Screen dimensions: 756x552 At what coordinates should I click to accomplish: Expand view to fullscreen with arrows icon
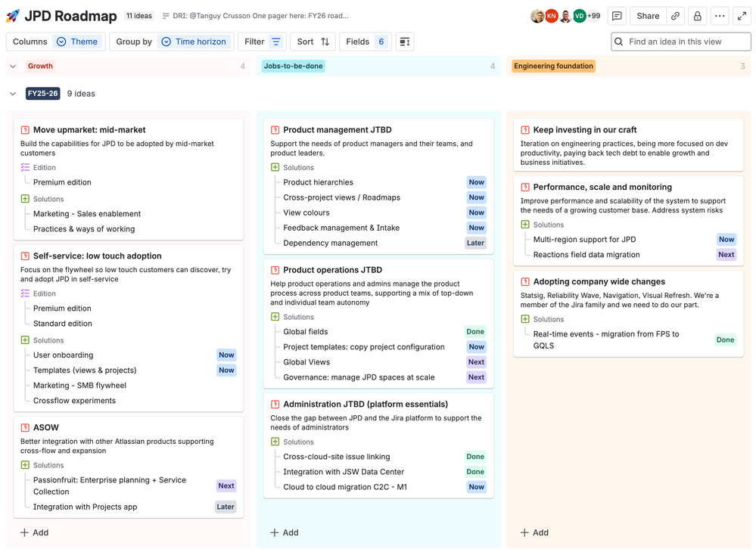coord(742,16)
